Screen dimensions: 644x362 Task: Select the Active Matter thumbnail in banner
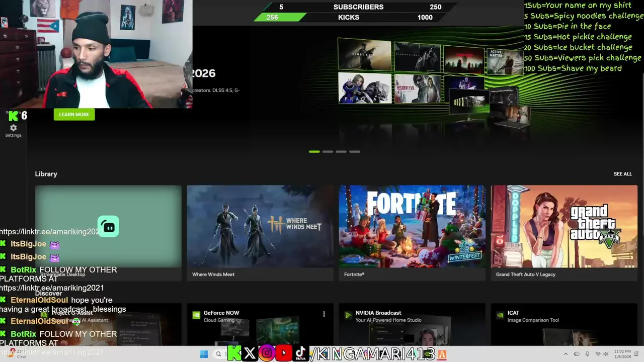[505, 62]
